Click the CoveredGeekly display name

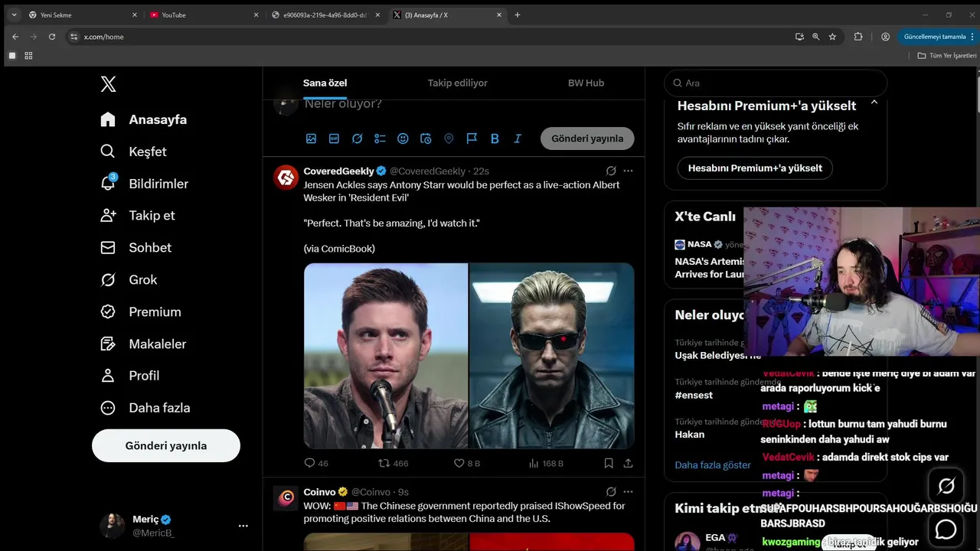[338, 171]
